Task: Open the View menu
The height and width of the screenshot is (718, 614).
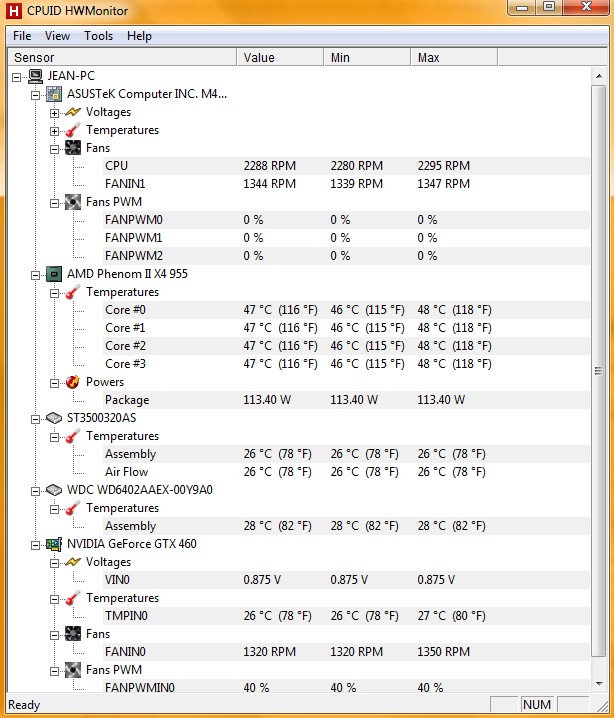Action: pos(57,36)
